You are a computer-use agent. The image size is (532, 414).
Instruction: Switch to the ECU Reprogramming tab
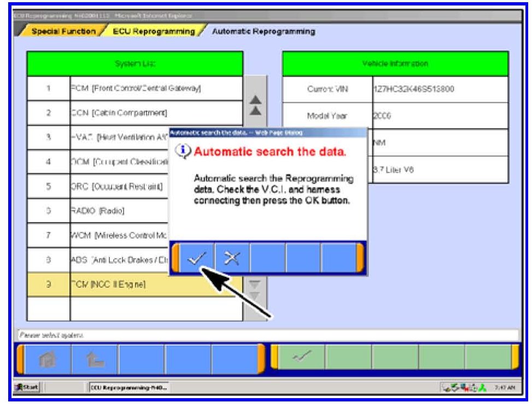pyautogui.click(x=153, y=32)
